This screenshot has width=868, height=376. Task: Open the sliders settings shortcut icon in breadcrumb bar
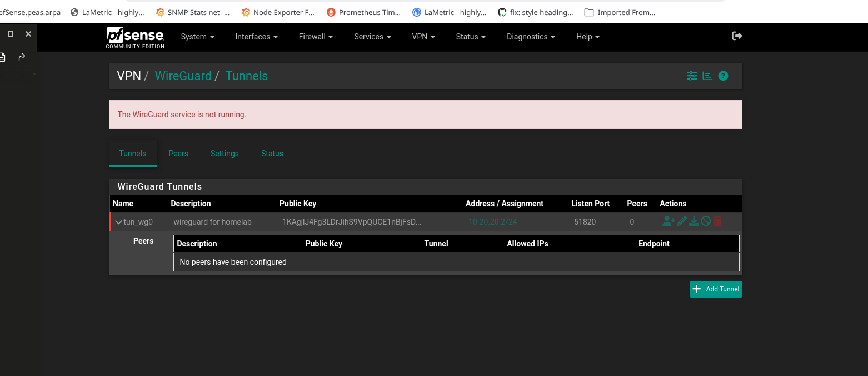[x=692, y=76]
